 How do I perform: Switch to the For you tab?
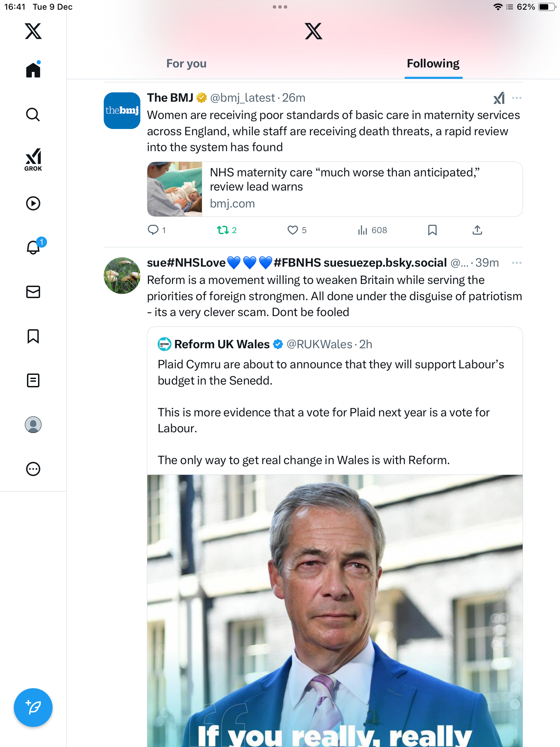click(186, 64)
